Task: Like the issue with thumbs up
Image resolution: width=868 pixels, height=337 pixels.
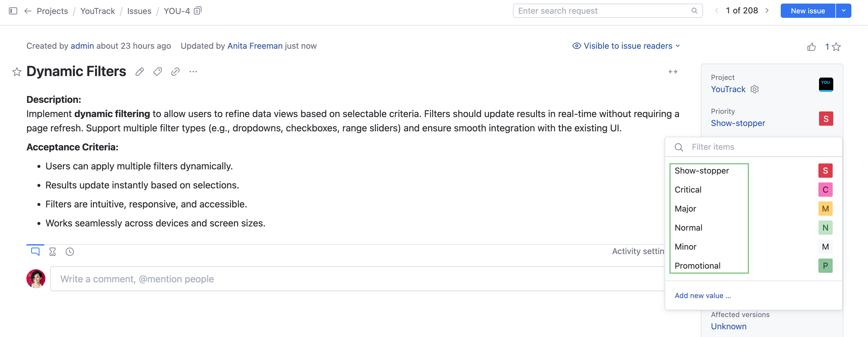Action: pyautogui.click(x=811, y=47)
